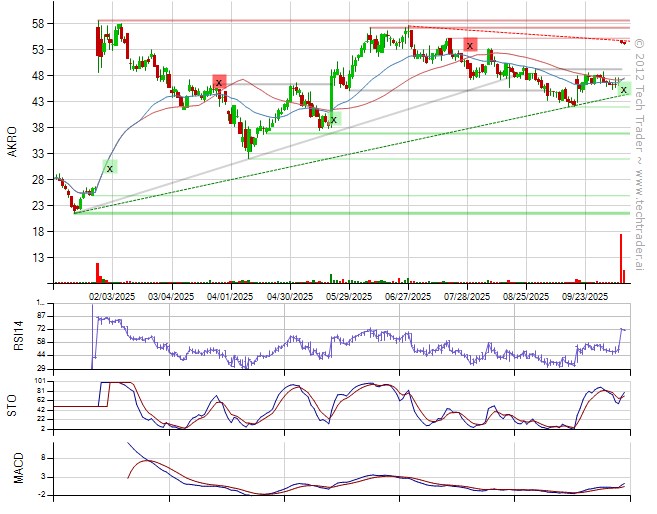Click the RSI14 indicator label
The image size is (657, 514).
(x=12, y=334)
